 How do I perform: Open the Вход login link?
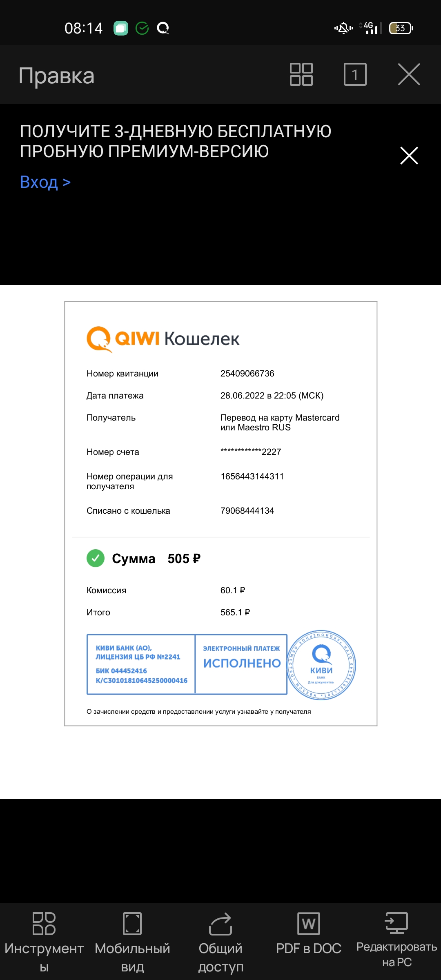45,182
